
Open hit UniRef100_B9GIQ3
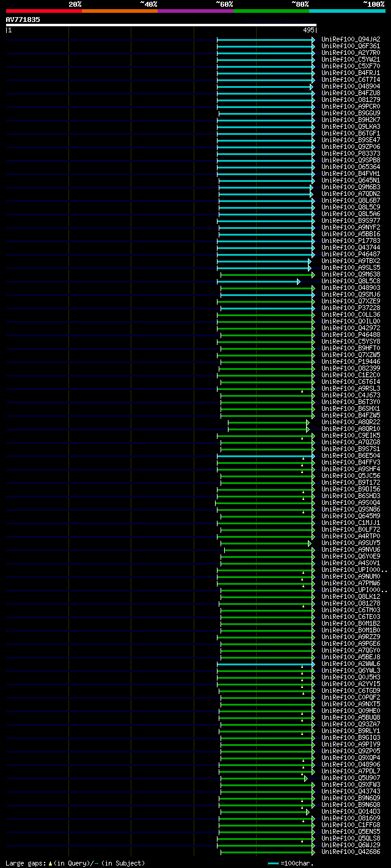point(351,738)
